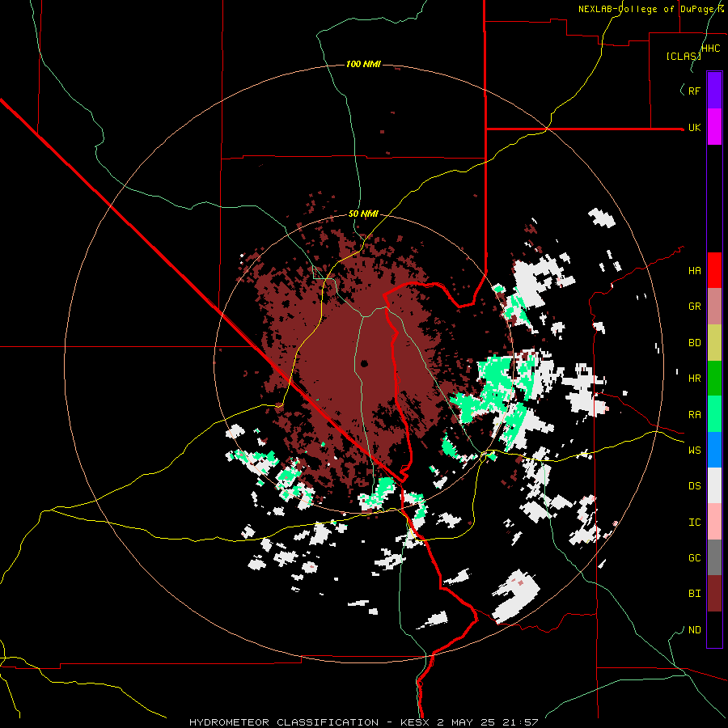Click the purple RF legend color swatch
This screenshot has width=728, height=728.
(x=714, y=91)
